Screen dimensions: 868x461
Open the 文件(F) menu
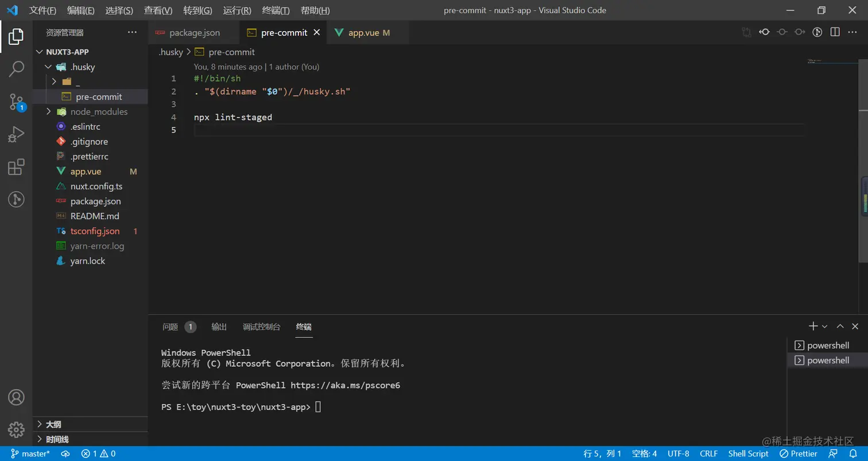point(43,10)
